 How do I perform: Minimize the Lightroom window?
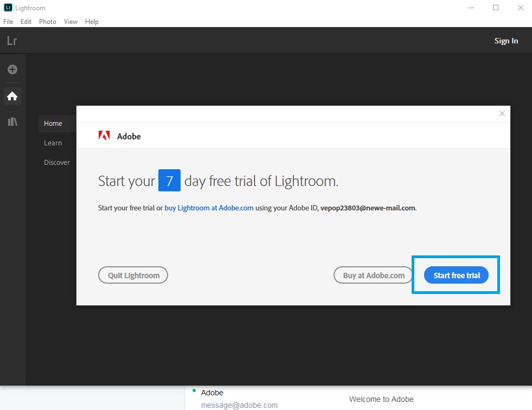pyautogui.click(x=471, y=8)
